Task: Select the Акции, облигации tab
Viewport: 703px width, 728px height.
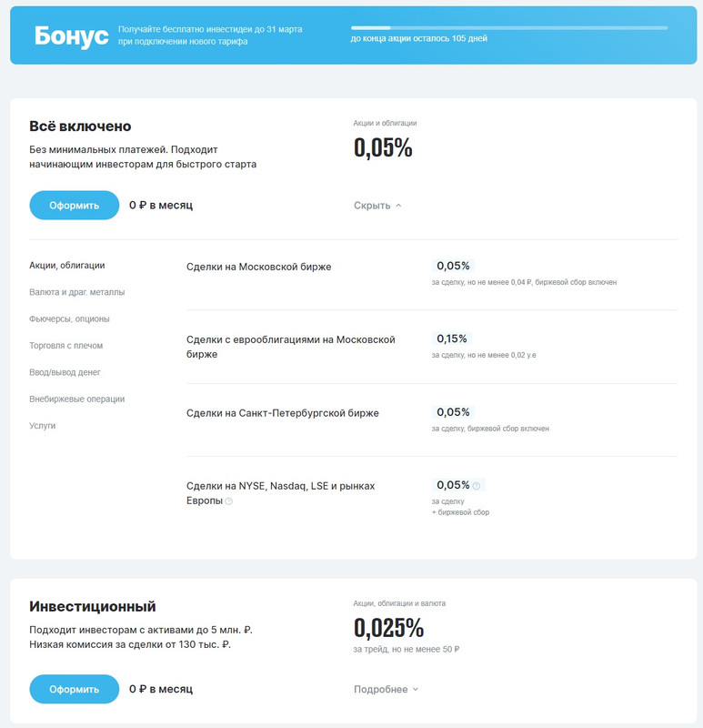Action: coord(66,265)
